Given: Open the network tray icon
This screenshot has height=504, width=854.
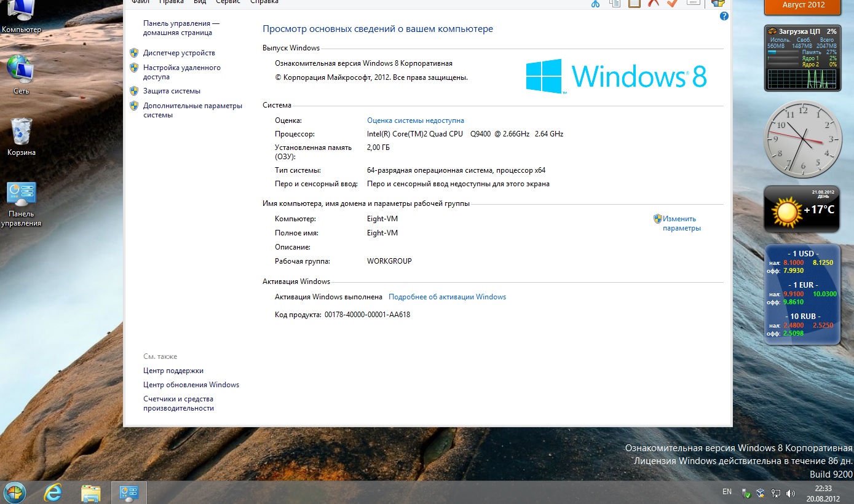Looking at the screenshot, I should (775, 493).
